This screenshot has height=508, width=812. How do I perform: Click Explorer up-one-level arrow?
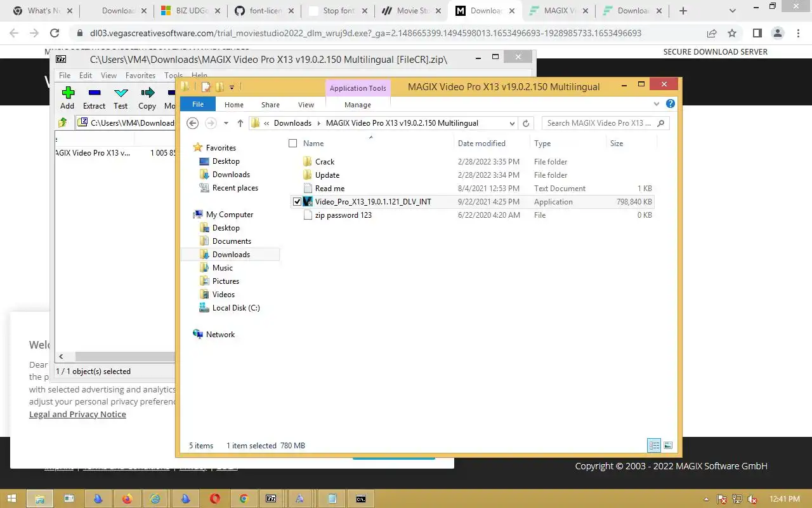240,123
